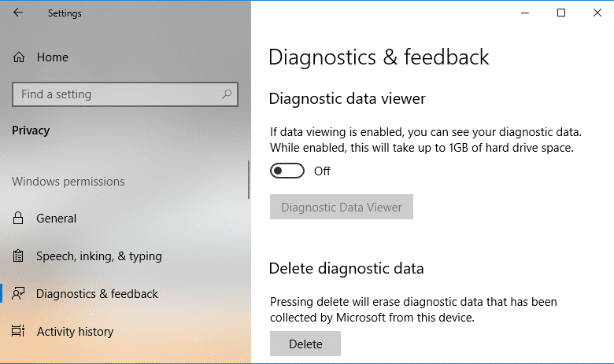Image resolution: width=614 pixels, height=364 pixels.
Task: Click the Off label beside toggle
Action: (x=322, y=171)
